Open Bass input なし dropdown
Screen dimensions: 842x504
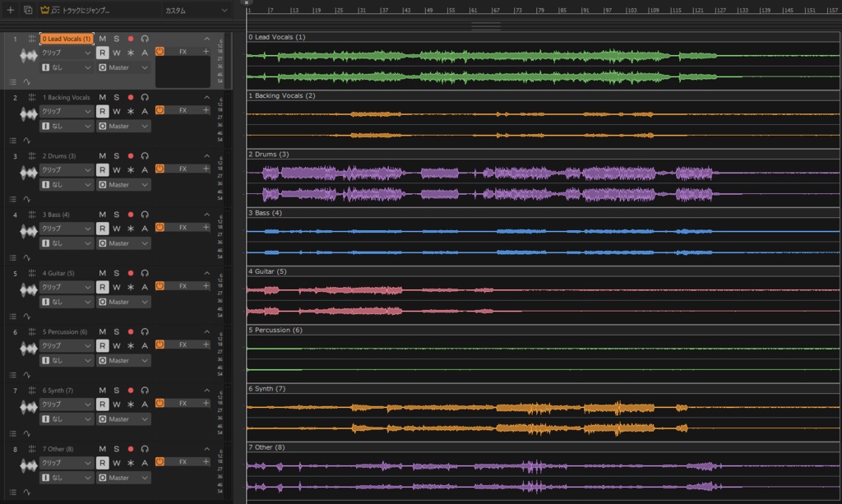click(x=67, y=243)
